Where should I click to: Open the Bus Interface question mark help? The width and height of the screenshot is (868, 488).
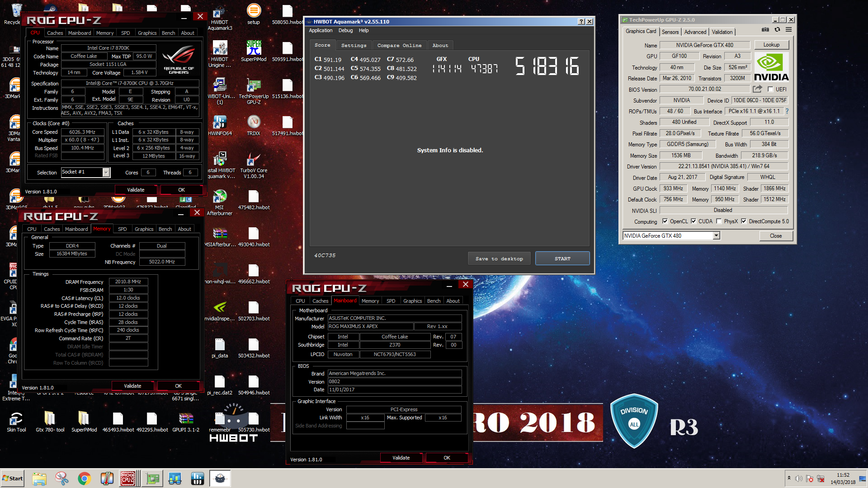click(x=787, y=111)
